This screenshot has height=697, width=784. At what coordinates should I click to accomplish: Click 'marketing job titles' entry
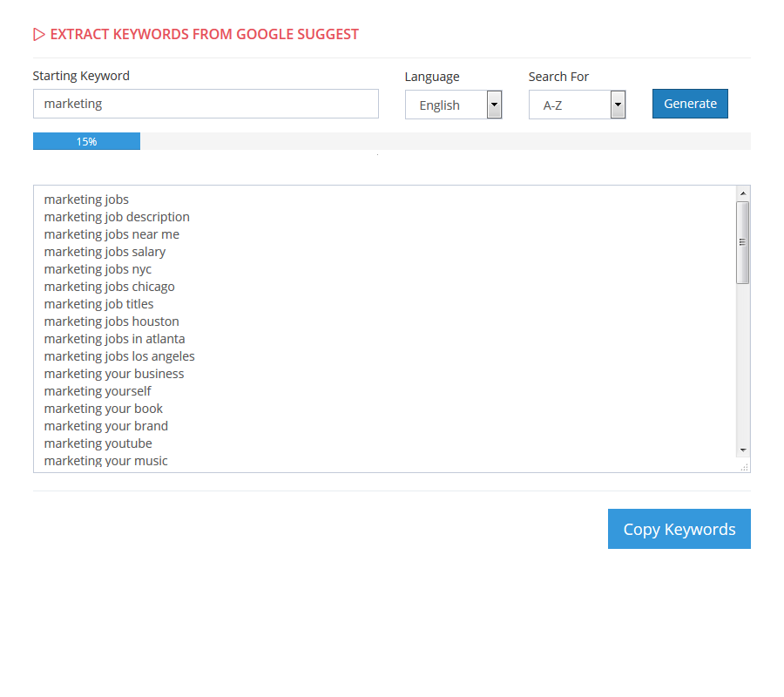pos(99,304)
